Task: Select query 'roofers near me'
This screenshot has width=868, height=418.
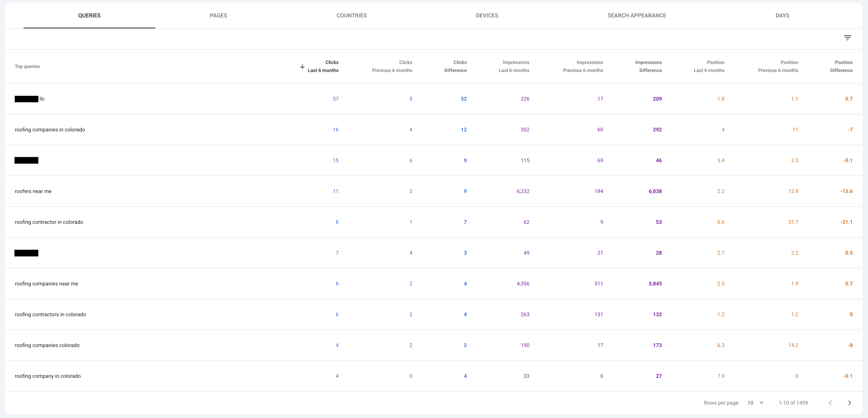Action: pos(33,191)
